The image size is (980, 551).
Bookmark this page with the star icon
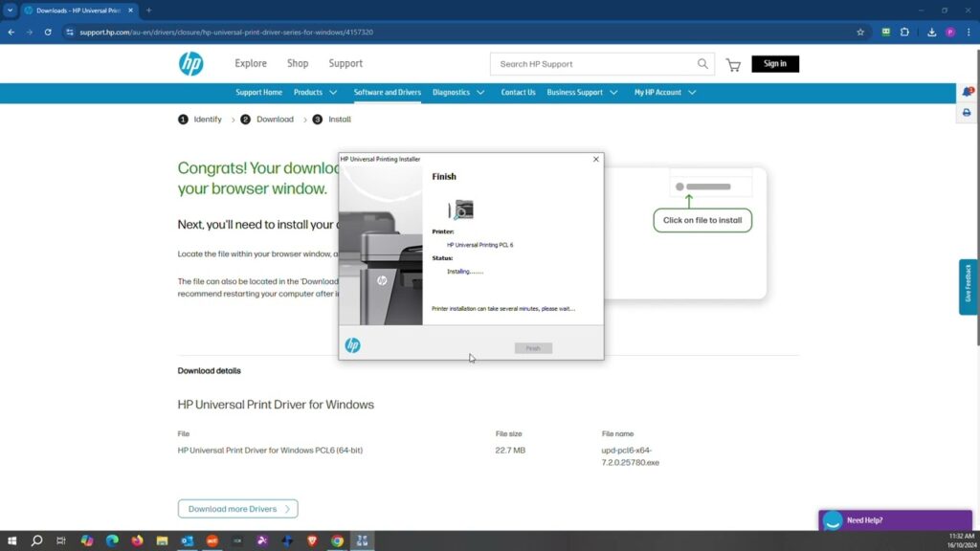coord(860,32)
